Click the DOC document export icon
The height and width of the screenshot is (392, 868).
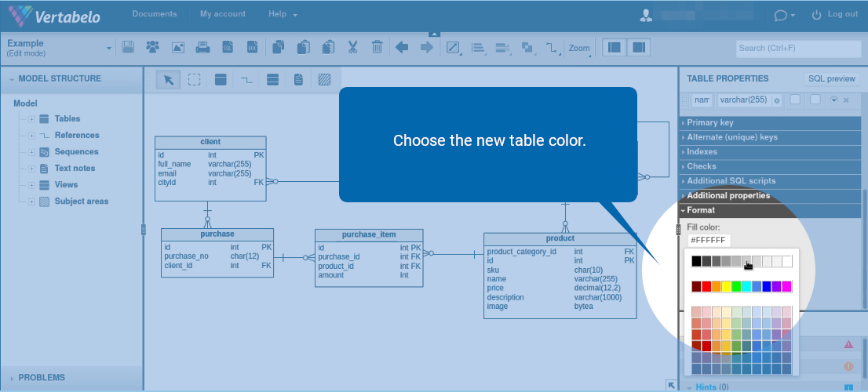(252, 48)
